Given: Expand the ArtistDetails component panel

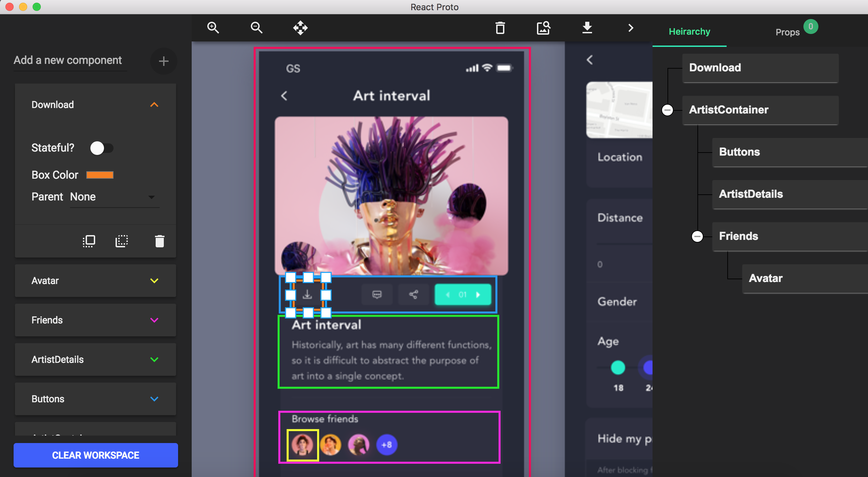Looking at the screenshot, I should pos(155,359).
